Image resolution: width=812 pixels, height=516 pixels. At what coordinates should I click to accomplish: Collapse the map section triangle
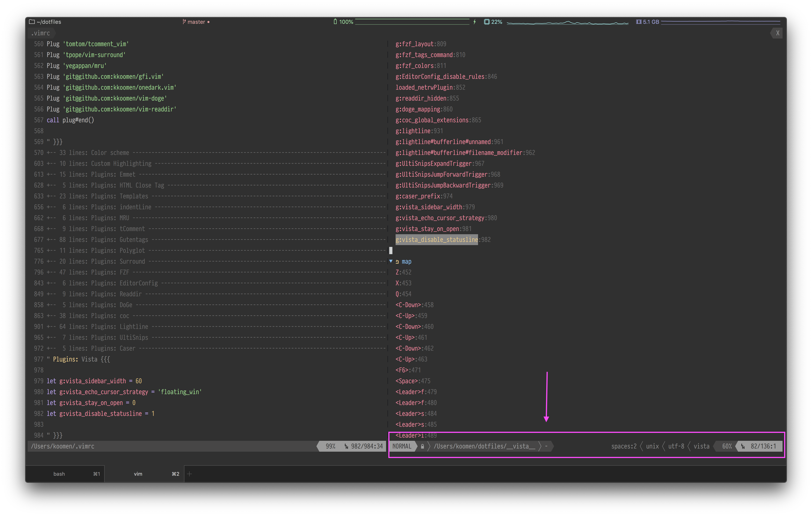(x=391, y=261)
